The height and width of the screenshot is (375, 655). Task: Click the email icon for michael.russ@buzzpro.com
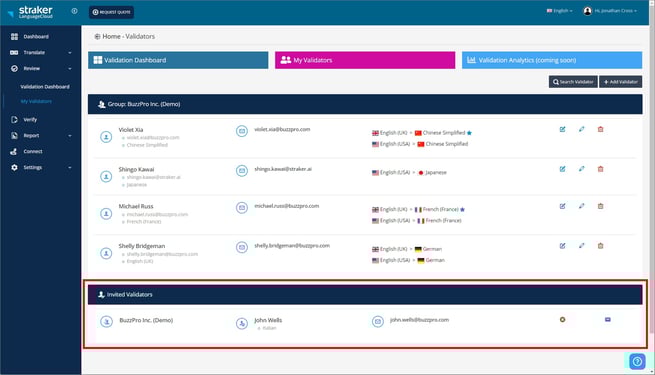tap(242, 208)
